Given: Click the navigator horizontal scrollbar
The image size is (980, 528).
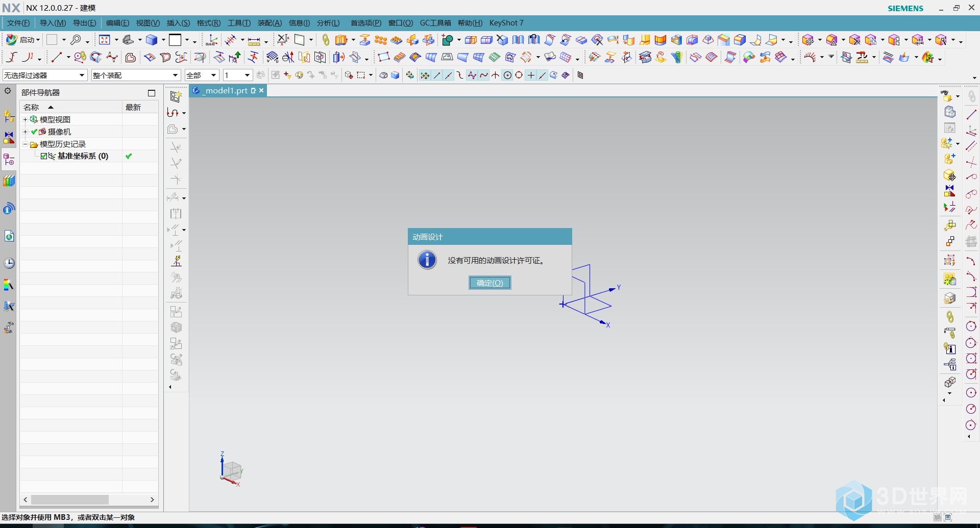Looking at the screenshot, I should 69,499.
